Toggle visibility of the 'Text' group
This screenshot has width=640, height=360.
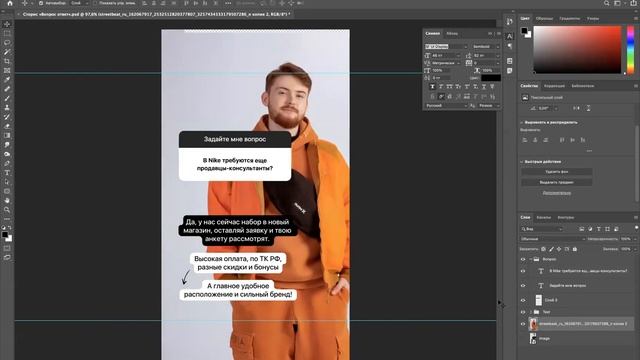point(523,312)
